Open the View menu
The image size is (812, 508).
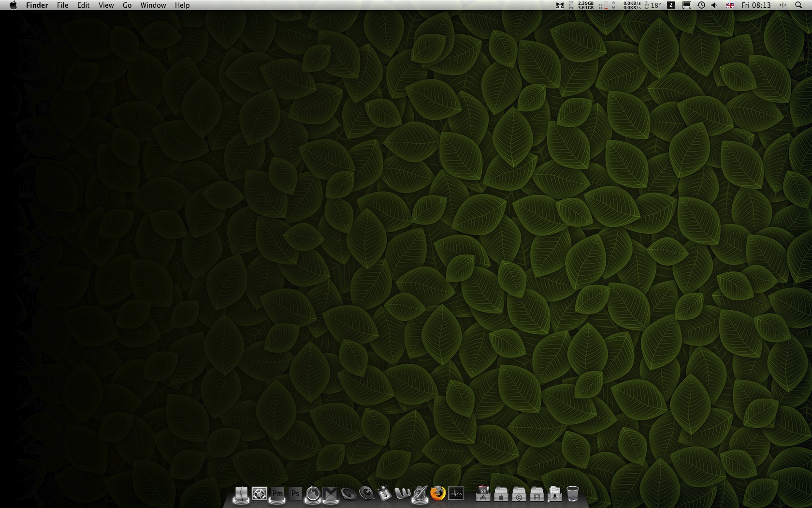click(x=106, y=5)
